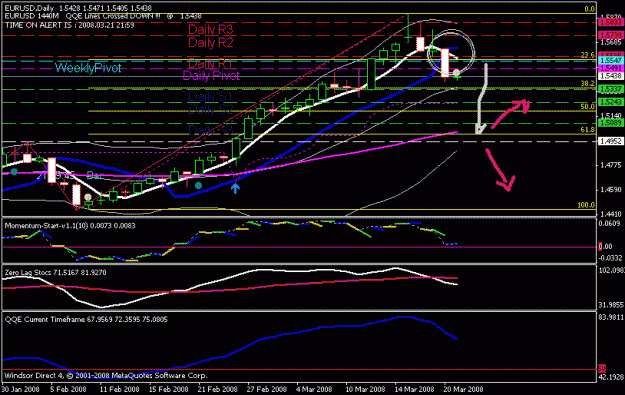Click the 42.1928 QQE scale value

tap(611, 377)
